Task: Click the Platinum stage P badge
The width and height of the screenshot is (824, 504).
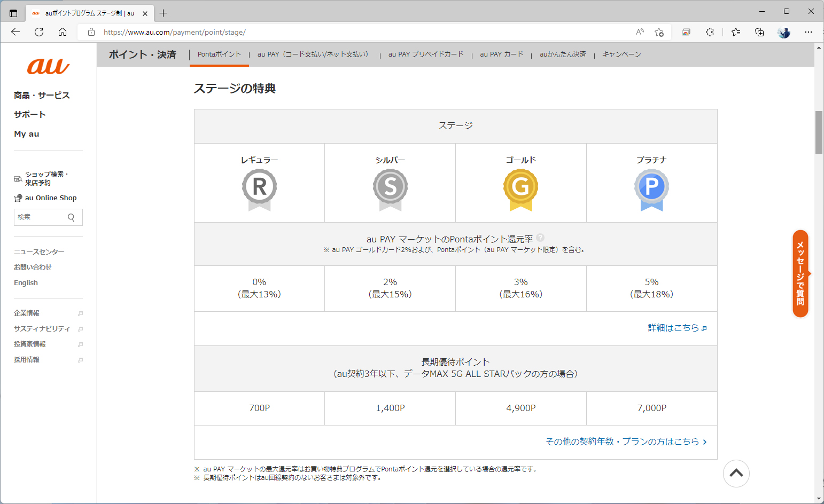Action: click(x=652, y=190)
